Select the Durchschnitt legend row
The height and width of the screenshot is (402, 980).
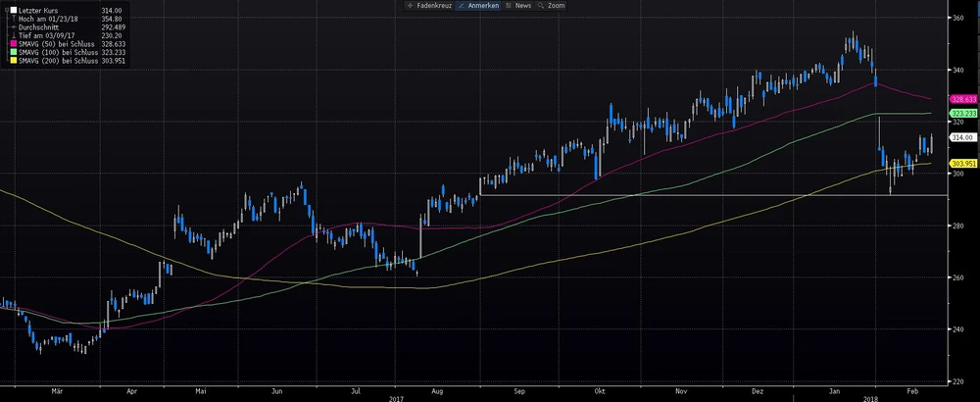pos(44,27)
